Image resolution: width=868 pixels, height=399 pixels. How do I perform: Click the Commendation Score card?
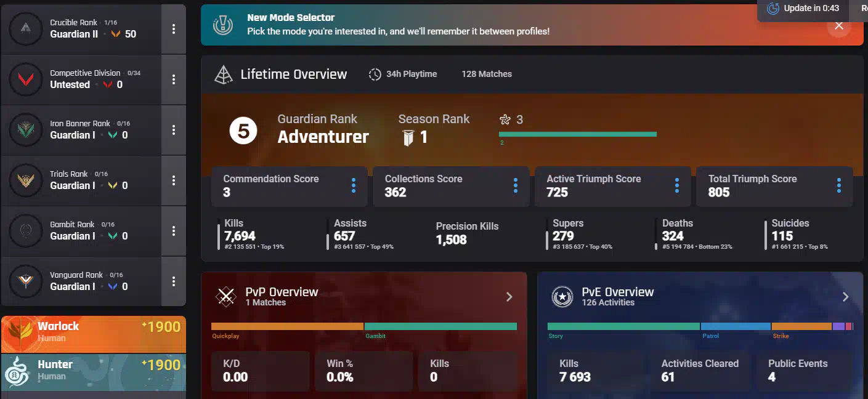point(290,186)
